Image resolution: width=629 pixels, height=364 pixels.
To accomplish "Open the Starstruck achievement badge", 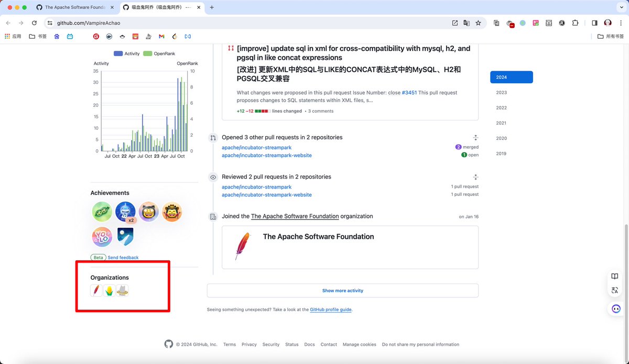I will click(149, 212).
